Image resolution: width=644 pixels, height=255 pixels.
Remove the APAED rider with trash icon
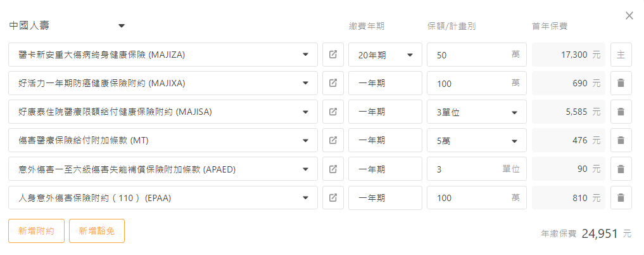click(621, 169)
